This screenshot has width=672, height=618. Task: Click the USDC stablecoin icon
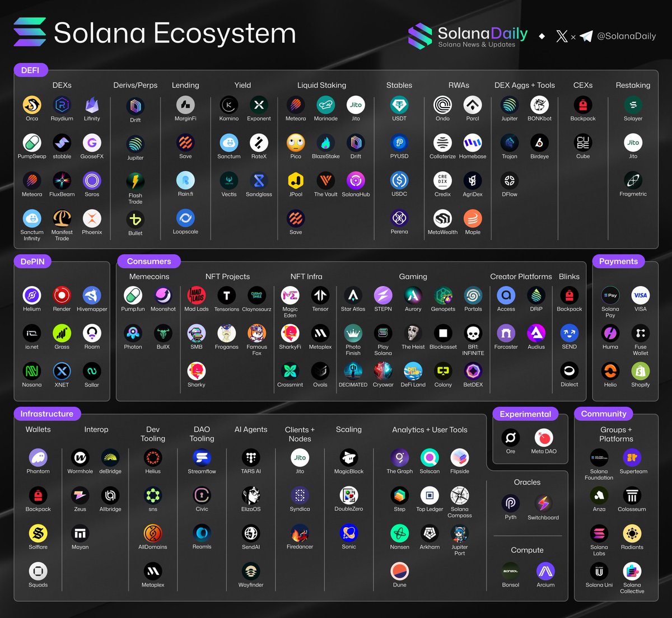[x=399, y=180]
